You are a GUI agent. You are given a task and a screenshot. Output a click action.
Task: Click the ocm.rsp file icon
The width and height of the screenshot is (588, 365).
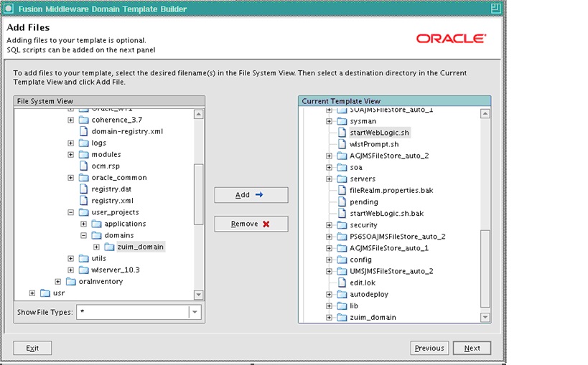click(x=83, y=166)
